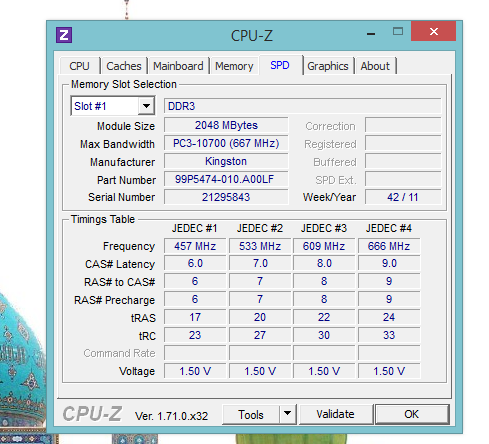Expand the Slot #1 memory slot dropdown
Image resolution: width=489 pixels, height=444 pixels.
tap(146, 106)
